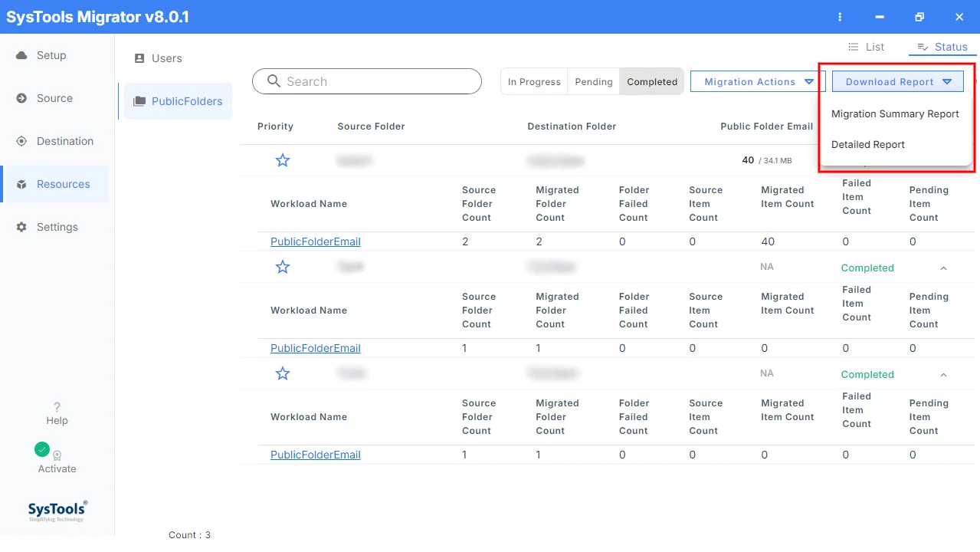The width and height of the screenshot is (980, 552).
Task: Switch to Status view
Action: click(x=942, y=47)
